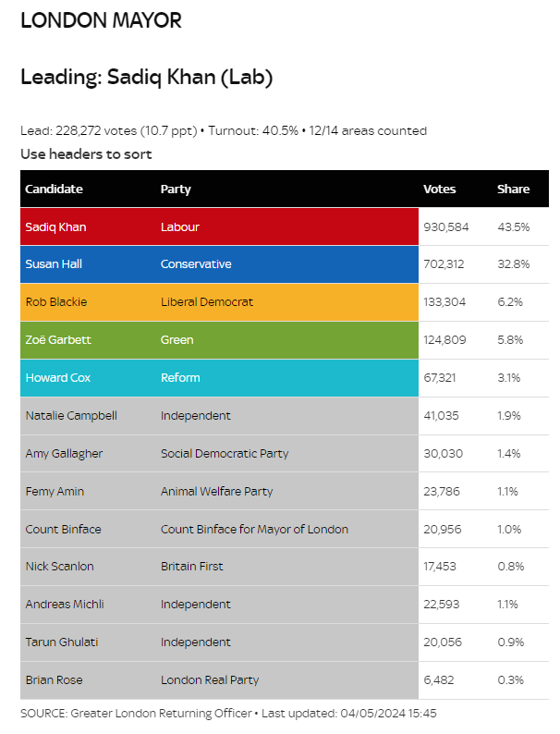Image resolution: width=560 pixels, height=734 pixels.
Task: Click the Green party cell
Action: tap(177, 340)
